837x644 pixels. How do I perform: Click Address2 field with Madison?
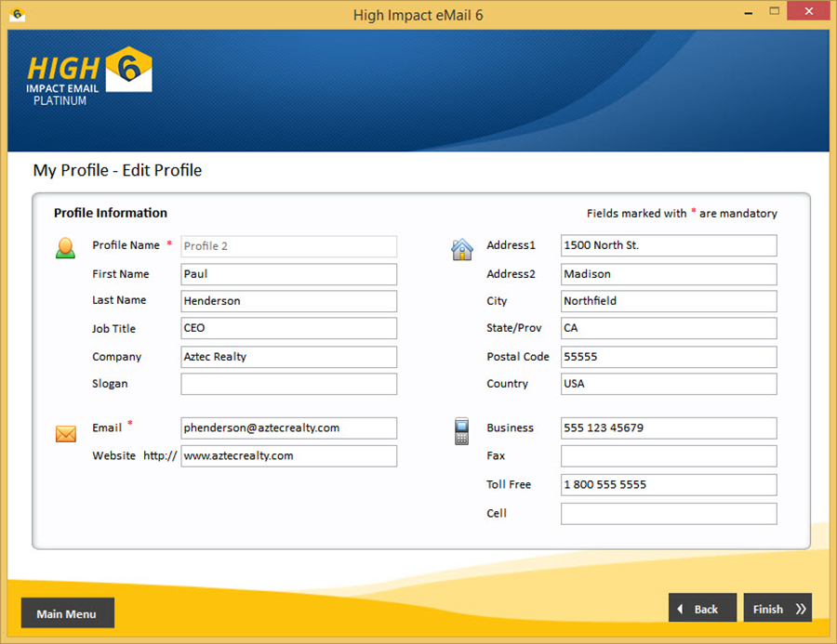[x=669, y=274]
